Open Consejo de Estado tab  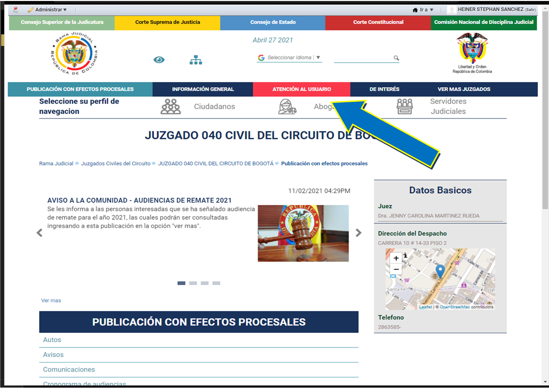273,22
